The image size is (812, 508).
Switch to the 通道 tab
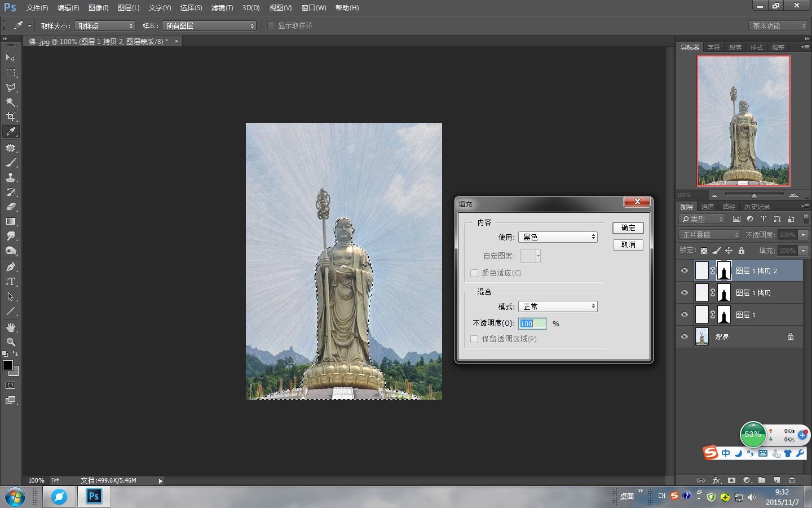(x=708, y=207)
